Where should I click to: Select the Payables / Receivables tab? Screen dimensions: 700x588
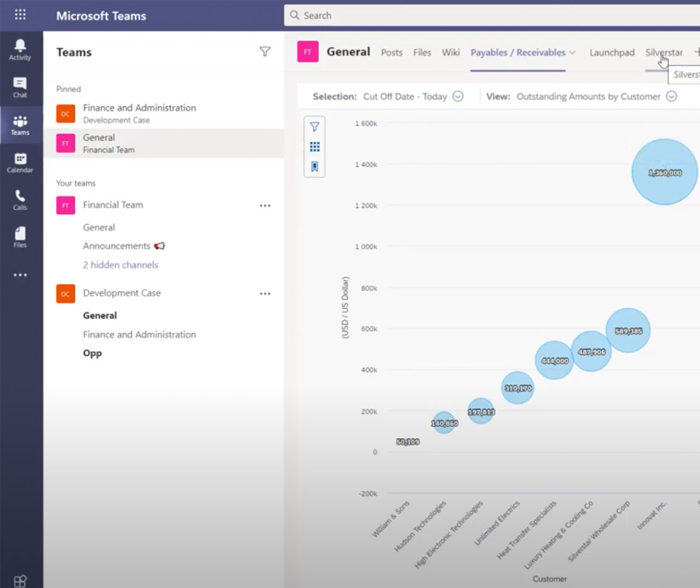tap(518, 52)
